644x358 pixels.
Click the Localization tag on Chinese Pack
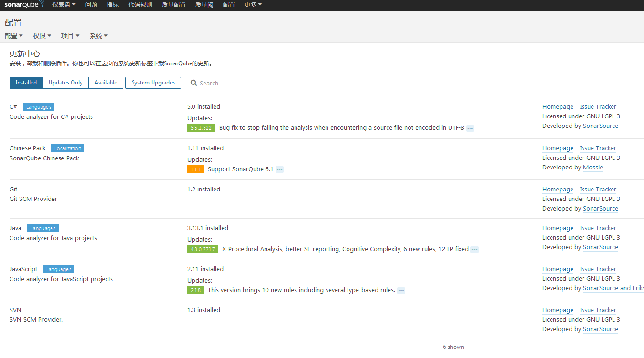click(x=68, y=148)
